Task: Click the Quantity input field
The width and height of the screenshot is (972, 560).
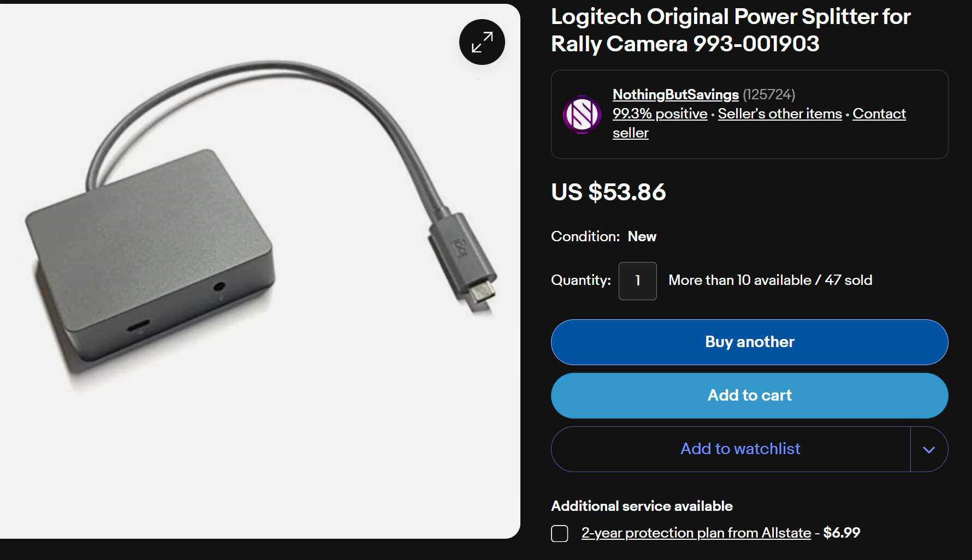Action: [x=637, y=281]
